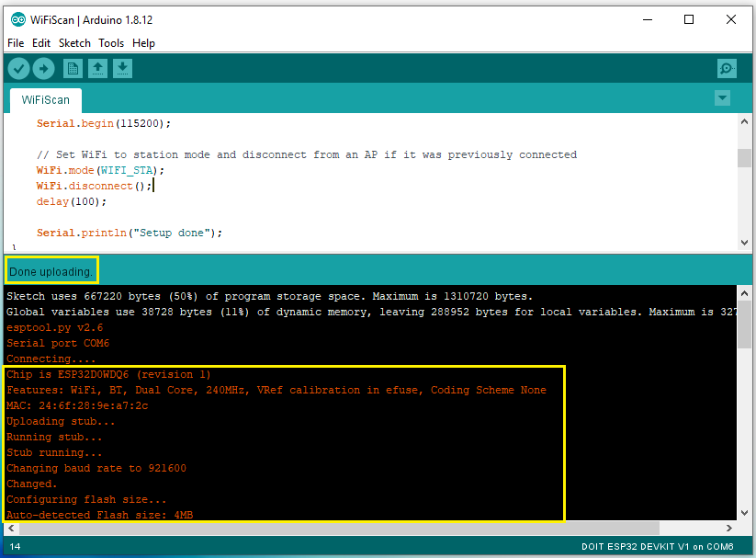Viewport: 756px width, 558px height.
Task: Open the Sketch menu
Action: coord(74,43)
